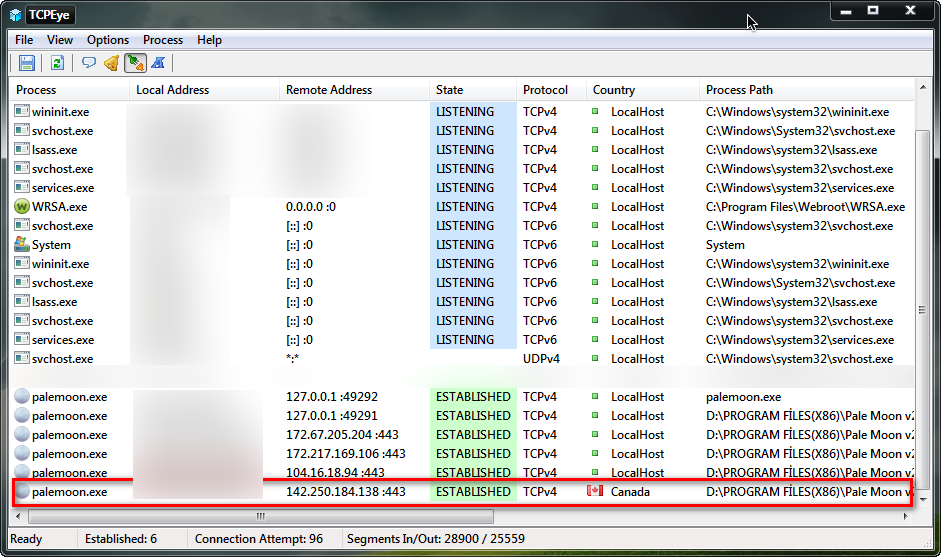Screen dimensions: 941x557
Task: Open the Process menu
Action: (x=163, y=40)
